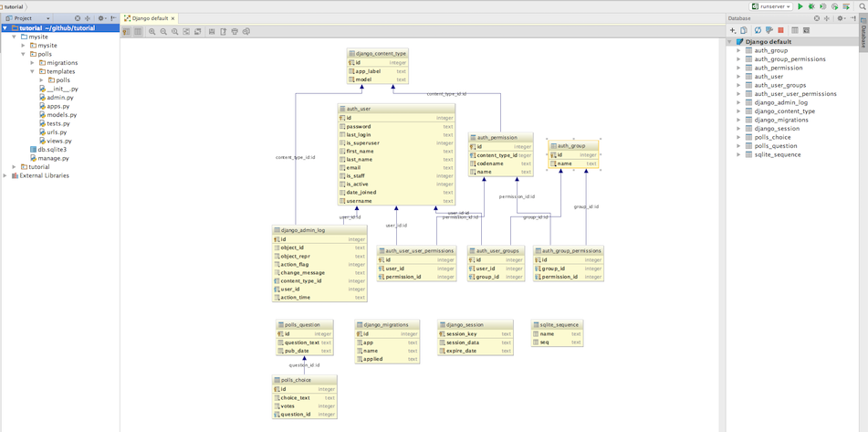
Task: Click username column in auth_user diagram table
Action: coord(396,201)
